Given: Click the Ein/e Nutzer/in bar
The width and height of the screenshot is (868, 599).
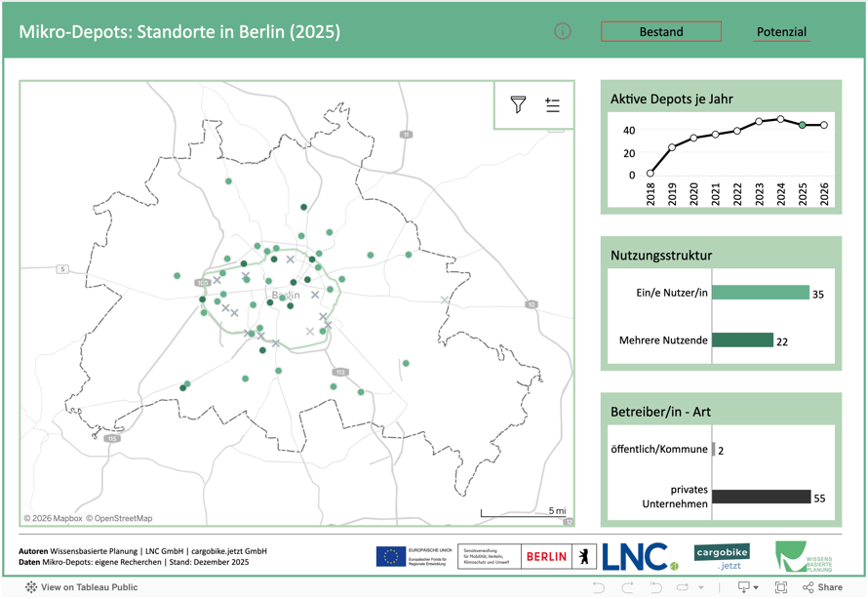Looking at the screenshot, I should [x=761, y=293].
